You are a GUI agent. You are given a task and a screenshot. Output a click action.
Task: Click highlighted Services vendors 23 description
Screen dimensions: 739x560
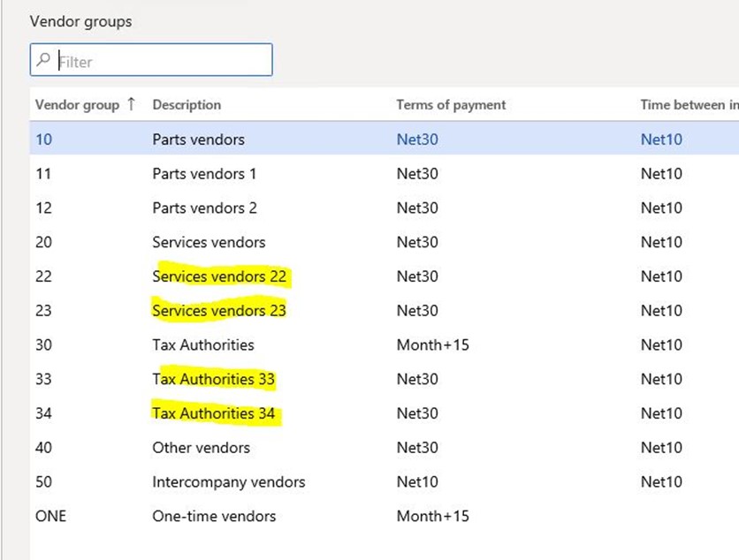219,311
